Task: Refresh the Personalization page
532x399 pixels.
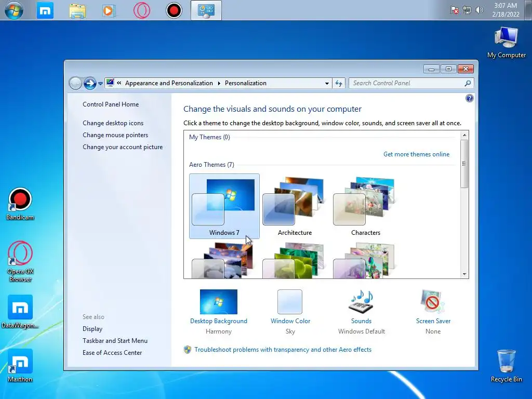Action: click(339, 83)
